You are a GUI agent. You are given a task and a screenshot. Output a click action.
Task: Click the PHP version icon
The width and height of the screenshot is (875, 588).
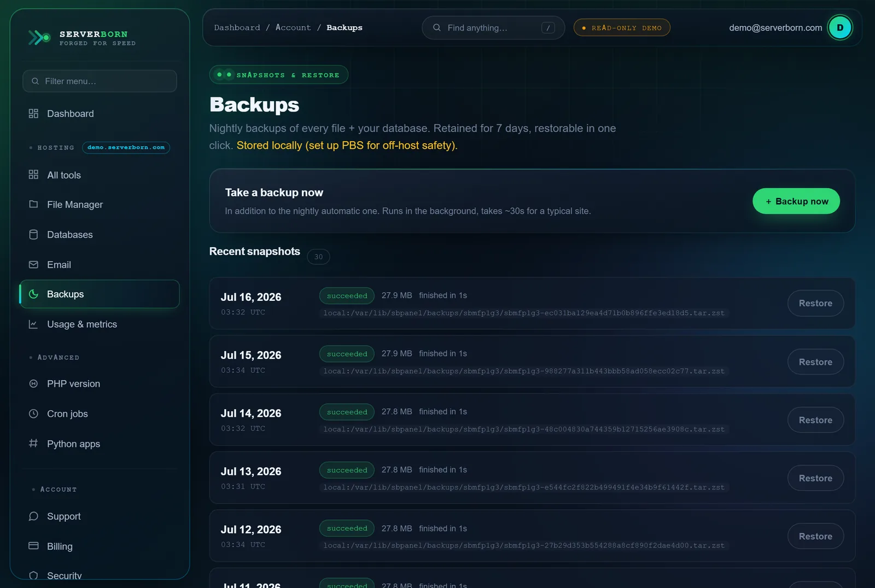click(33, 383)
